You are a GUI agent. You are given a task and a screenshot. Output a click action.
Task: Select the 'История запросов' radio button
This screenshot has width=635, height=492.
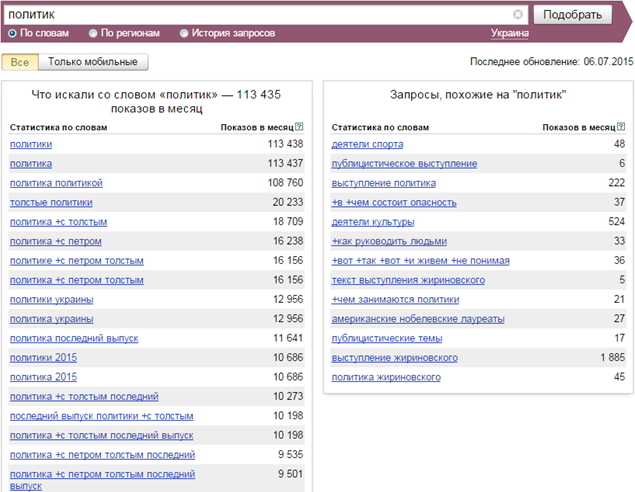[x=184, y=33]
